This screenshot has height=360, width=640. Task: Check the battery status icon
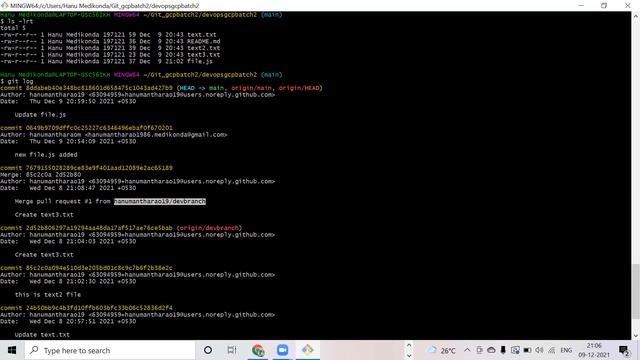tap(527, 350)
